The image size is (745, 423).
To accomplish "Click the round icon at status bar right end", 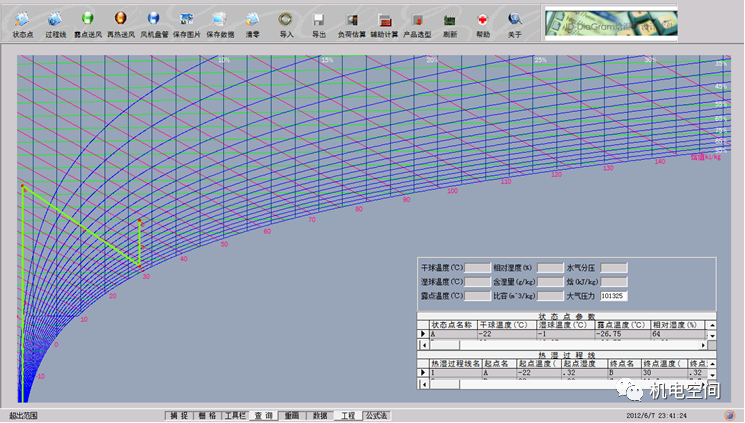I will click(729, 415).
